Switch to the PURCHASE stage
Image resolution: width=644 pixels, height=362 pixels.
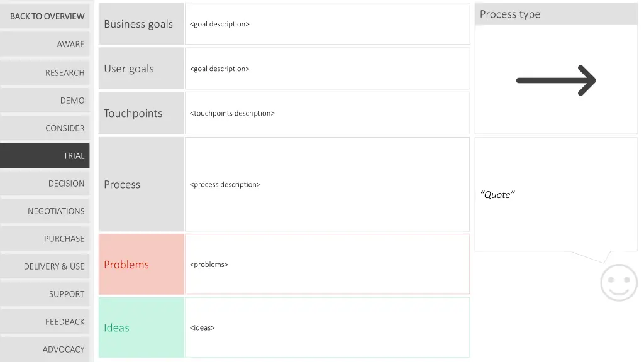point(45,239)
